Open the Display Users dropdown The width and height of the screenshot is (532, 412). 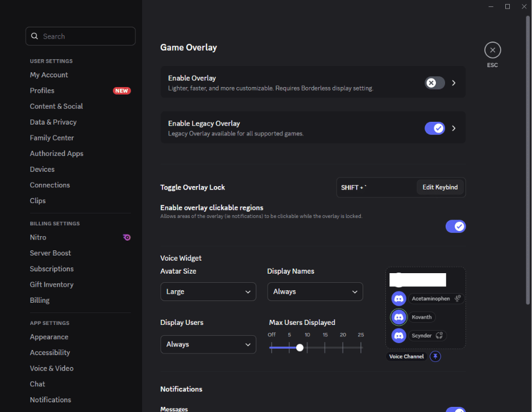[208, 344]
